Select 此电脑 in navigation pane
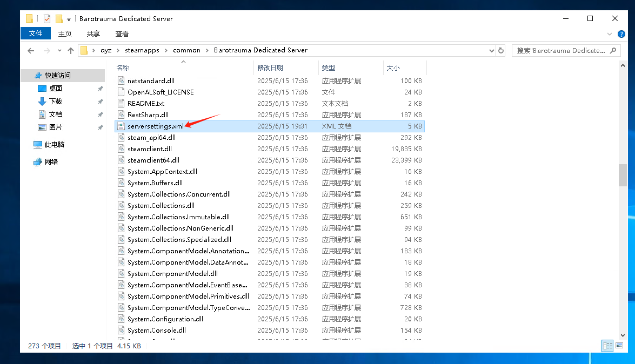 (x=54, y=145)
